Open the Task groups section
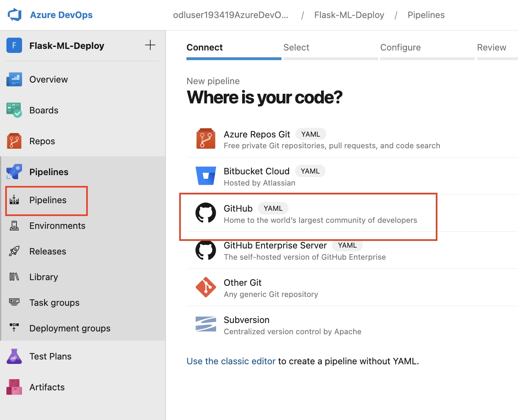 coord(54,303)
